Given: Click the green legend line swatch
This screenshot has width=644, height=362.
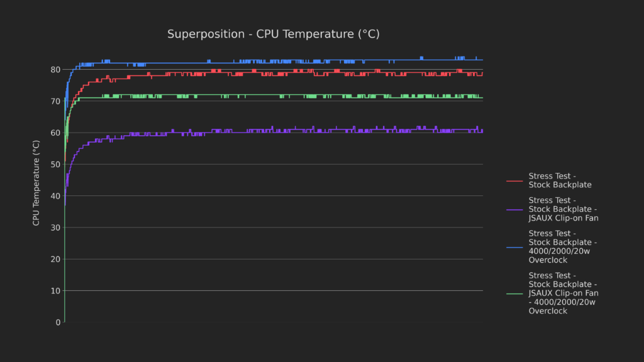Looking at the screenshot, I should pos(514,293).
